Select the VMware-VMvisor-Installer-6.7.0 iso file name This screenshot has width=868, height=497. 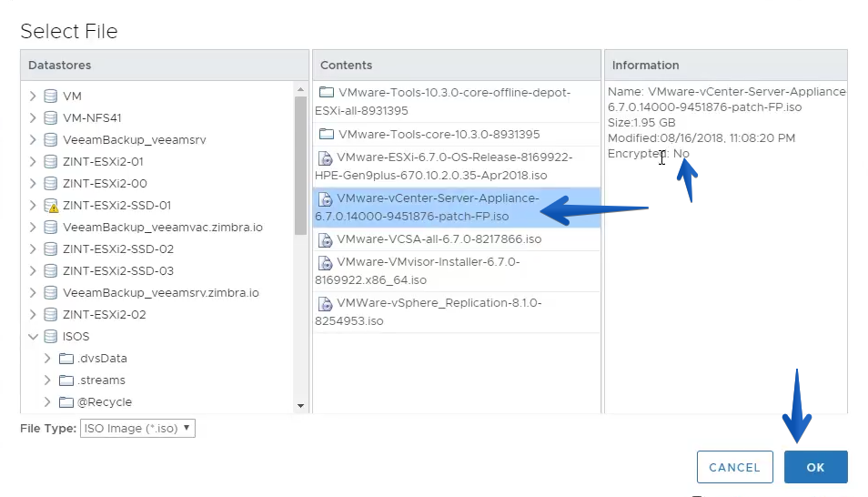pos(418,271)
